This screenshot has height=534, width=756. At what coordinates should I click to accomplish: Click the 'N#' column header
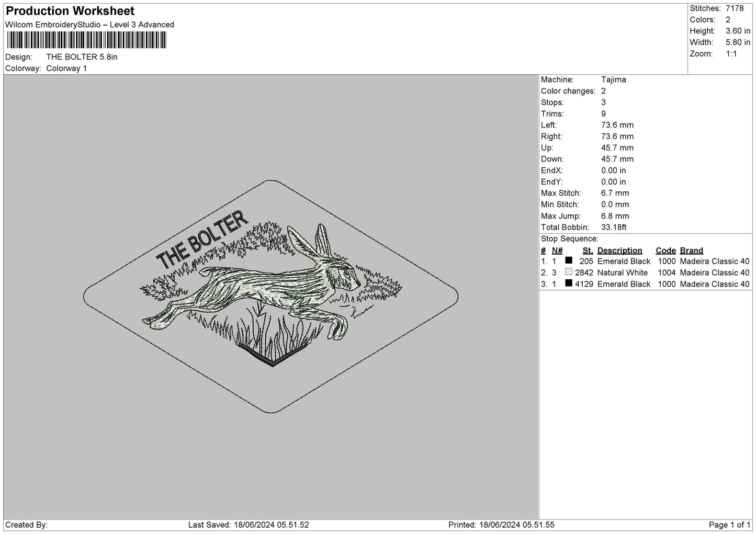pyautogui.click(x=557, y=251)
